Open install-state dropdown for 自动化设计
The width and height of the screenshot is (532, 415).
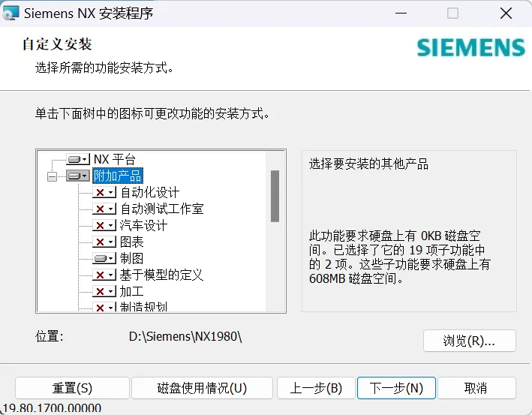click(104, 192)
